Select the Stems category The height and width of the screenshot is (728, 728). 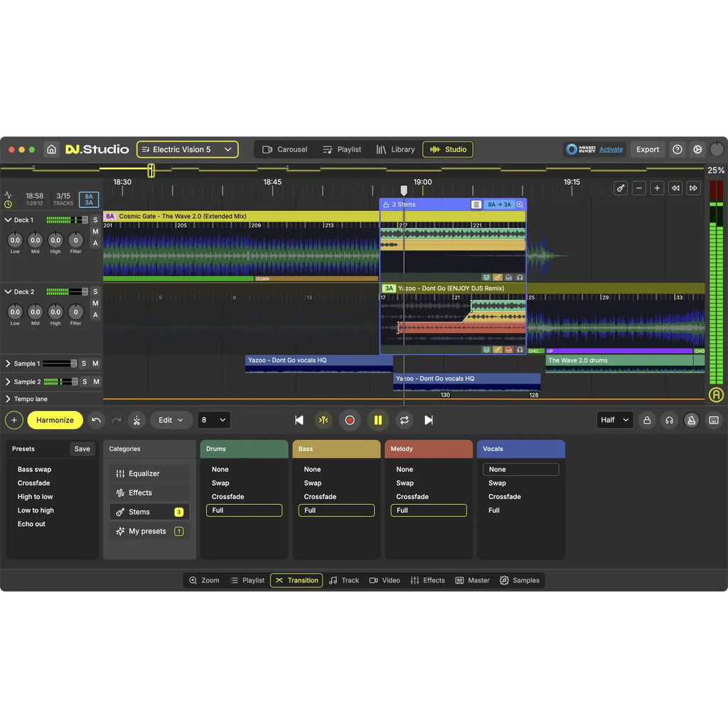149,512
